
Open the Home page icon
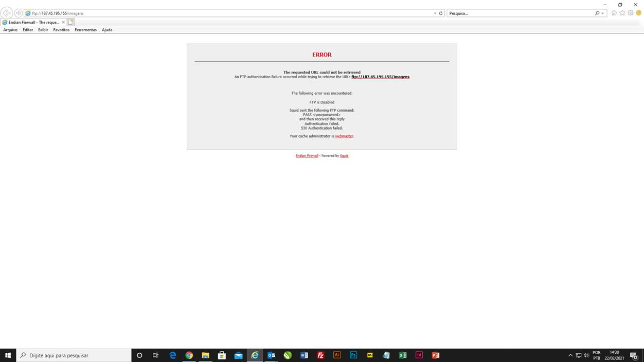(x=614, y=13)
